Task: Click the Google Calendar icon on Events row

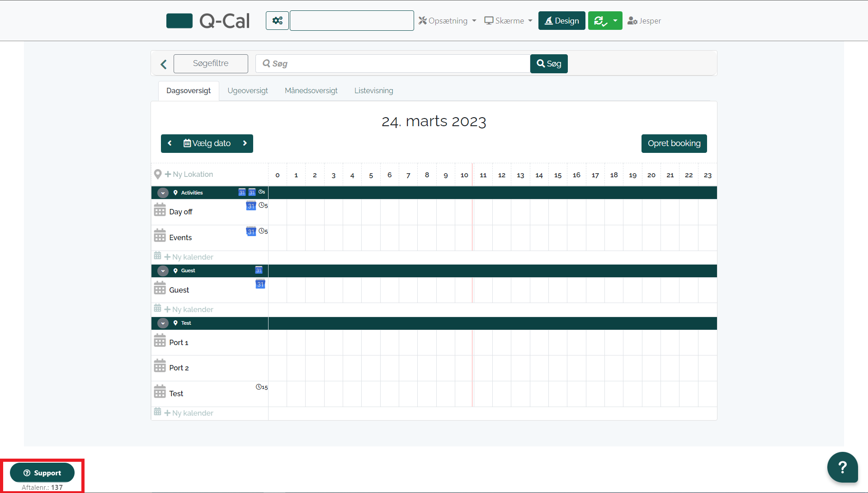Action: pos(251,232)
